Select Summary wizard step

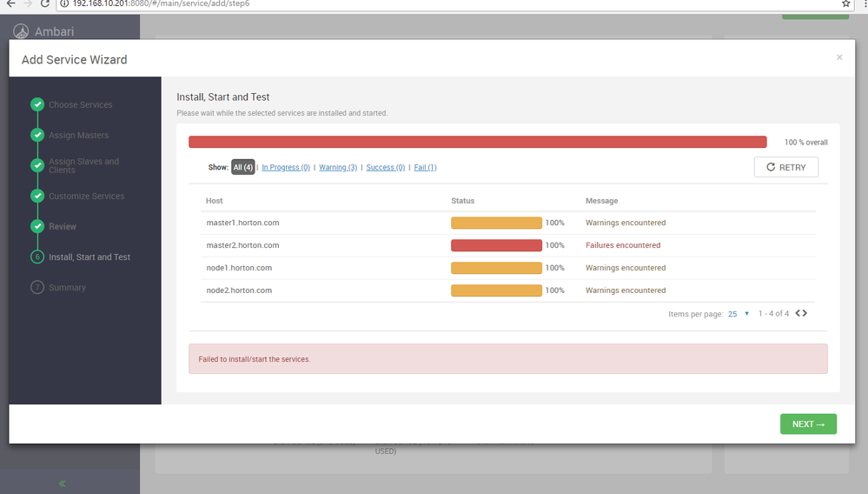67,287
